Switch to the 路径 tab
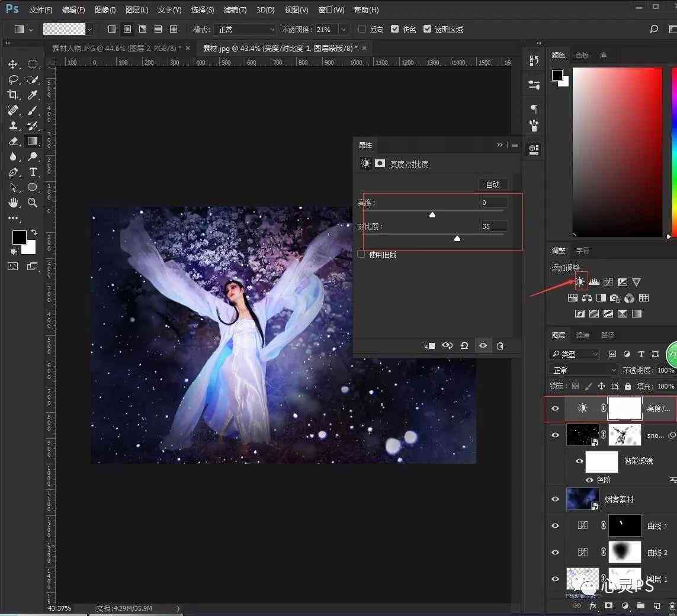 click(608, 335)
